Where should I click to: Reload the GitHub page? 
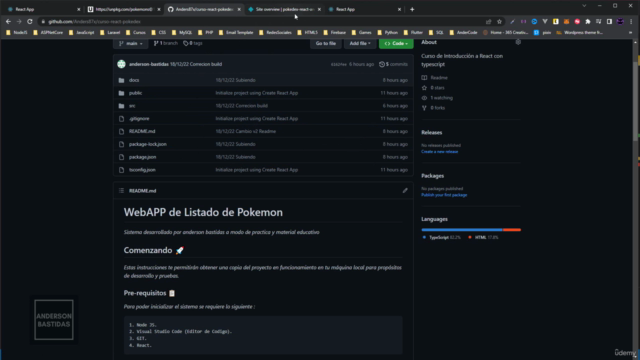(30, 22)
